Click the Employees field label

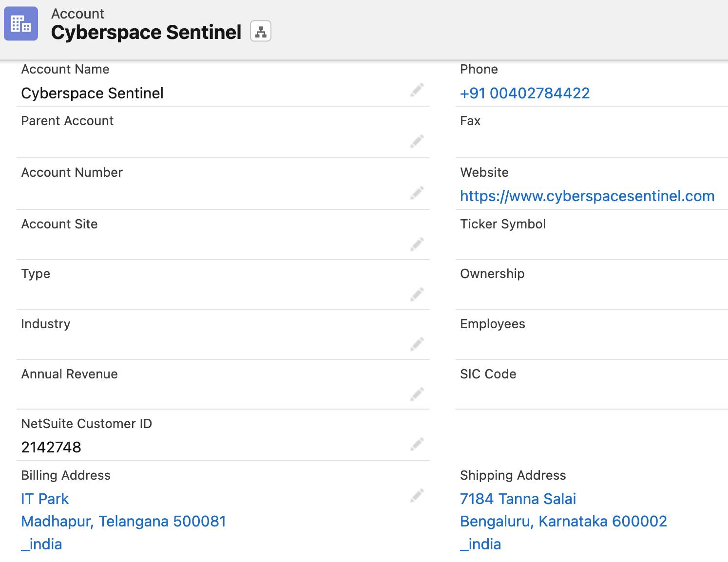(493, 324)
